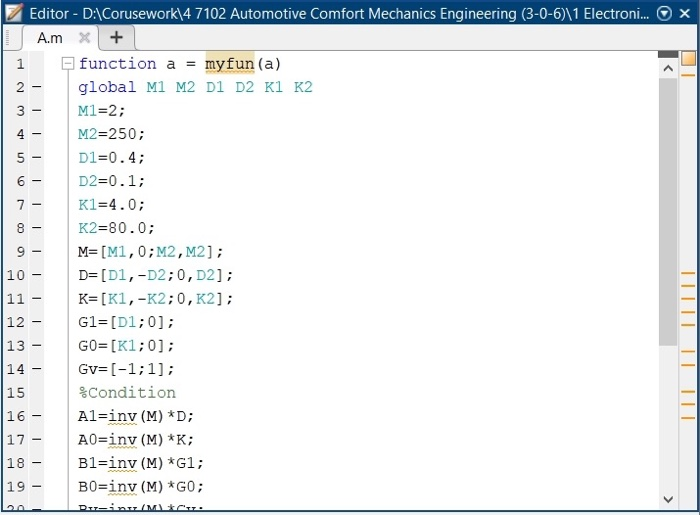
Task: Open the Editor panel actions dropdown
Action: coord(664,14)
